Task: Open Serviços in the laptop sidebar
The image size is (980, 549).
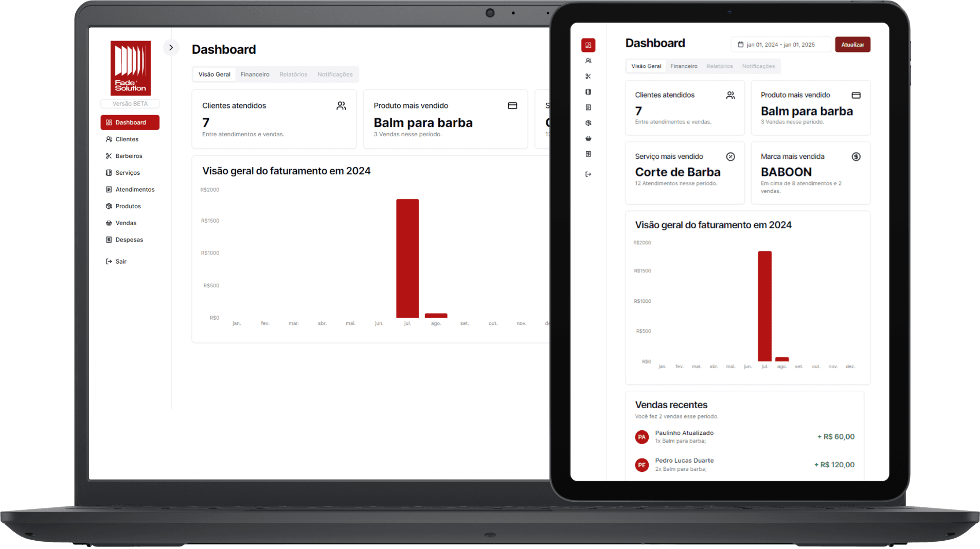Action: point(130,173)
